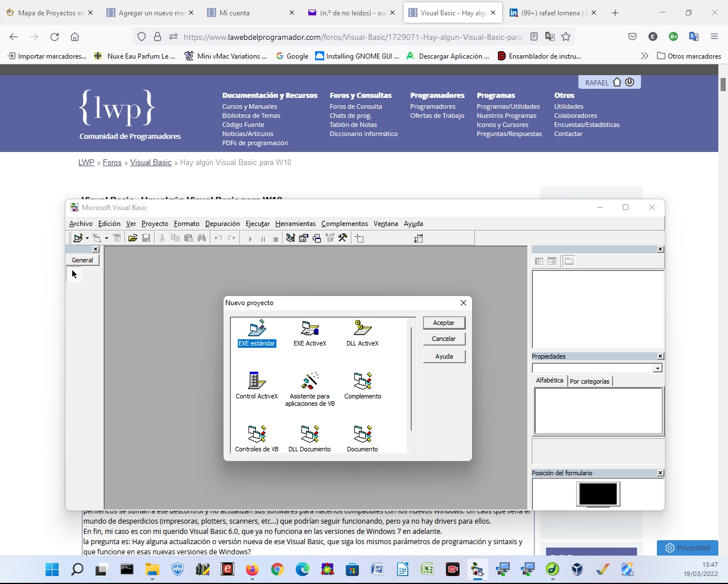This screenshot has width=728, height=584.
Task: Open Excel from the taskbar
Action: (427, 569)
